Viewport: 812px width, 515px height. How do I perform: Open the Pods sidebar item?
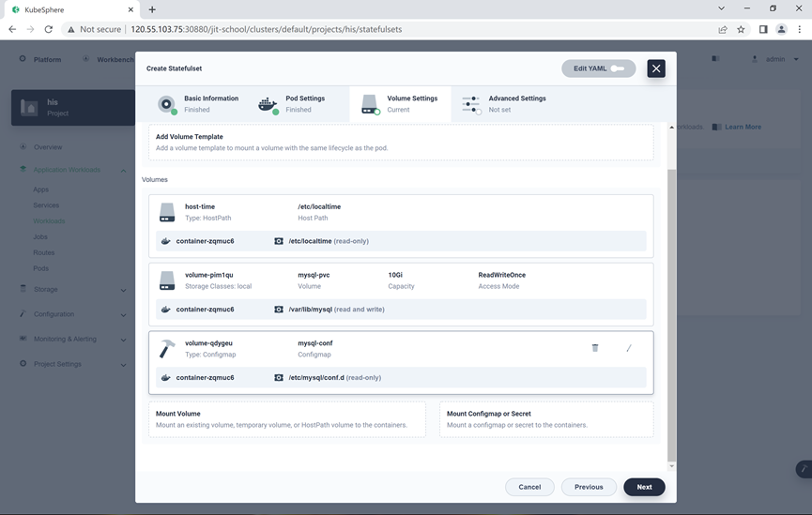(x=41, y=268)
